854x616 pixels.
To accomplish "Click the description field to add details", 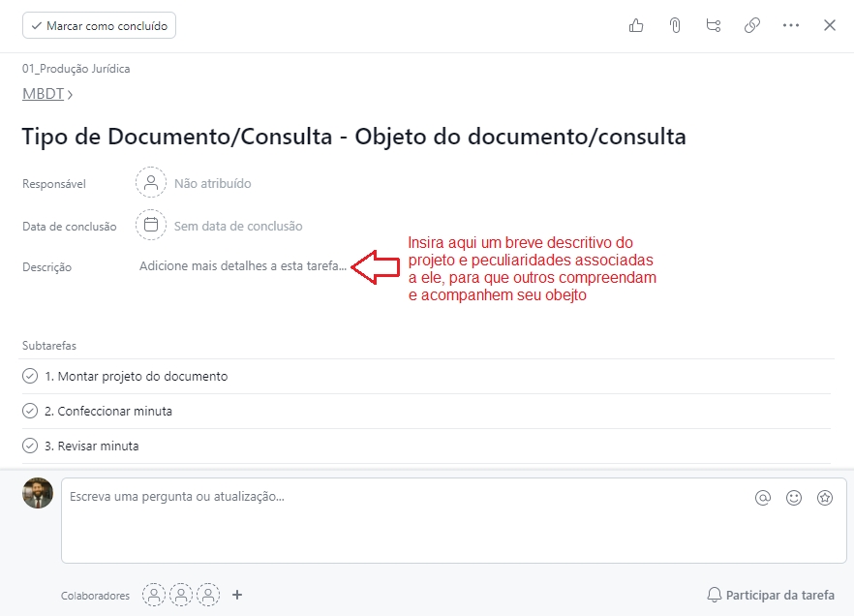I will coord(242,266).
